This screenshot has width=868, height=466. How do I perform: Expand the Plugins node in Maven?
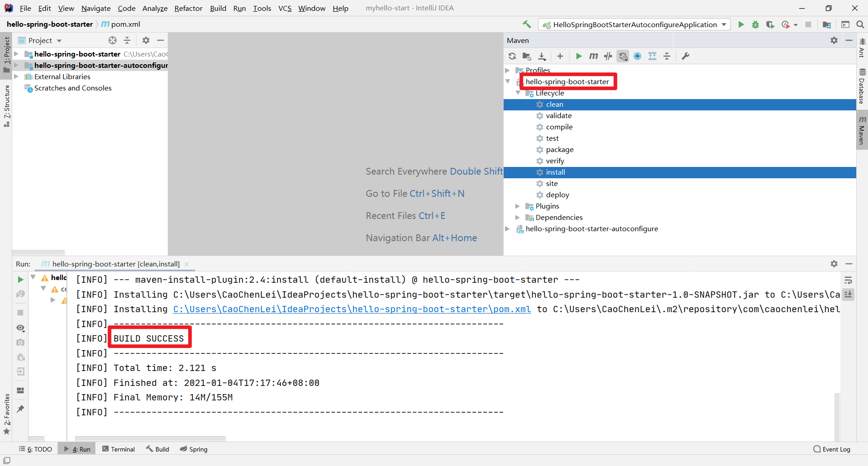[x=518, y=206]
